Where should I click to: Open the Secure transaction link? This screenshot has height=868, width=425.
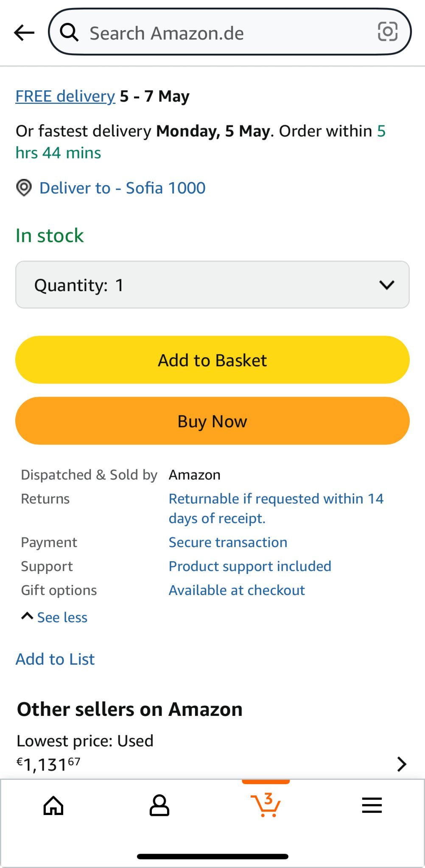click(x=228, y=542)
